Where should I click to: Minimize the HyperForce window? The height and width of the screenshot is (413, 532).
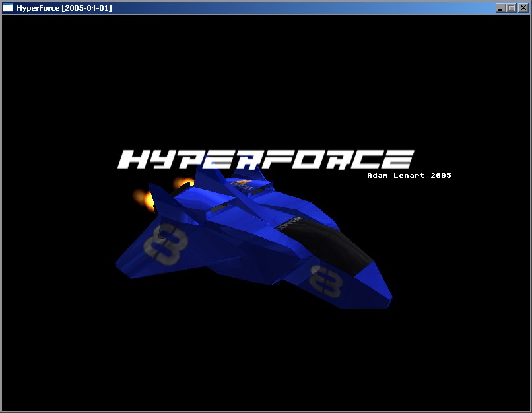(500, 7)
